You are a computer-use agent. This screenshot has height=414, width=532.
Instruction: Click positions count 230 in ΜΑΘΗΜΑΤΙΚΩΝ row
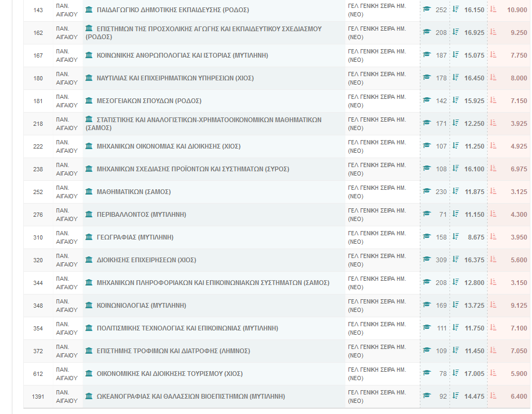[441, 192]
